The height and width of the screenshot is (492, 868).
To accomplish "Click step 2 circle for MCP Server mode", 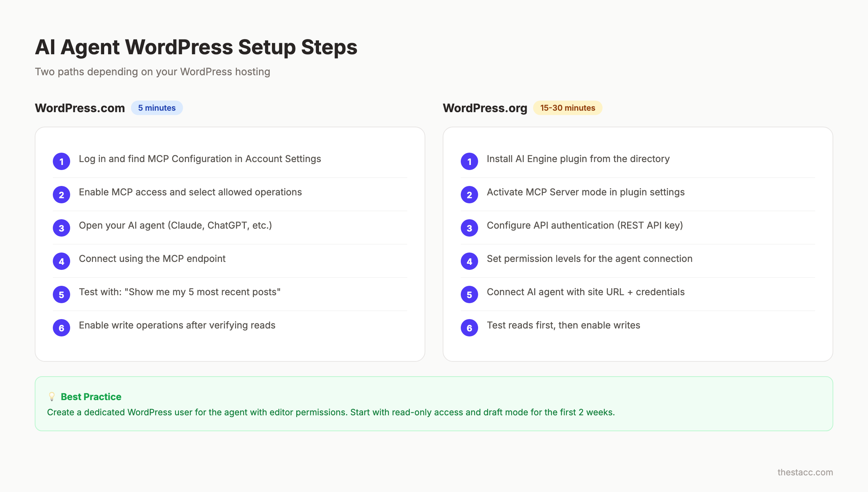I will 469,195.
